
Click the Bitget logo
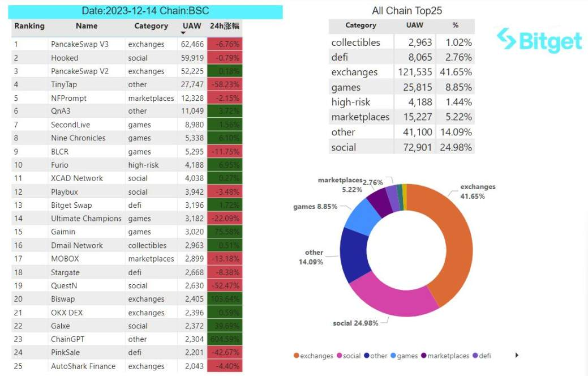pyautogui.click(x=539, y=40)
